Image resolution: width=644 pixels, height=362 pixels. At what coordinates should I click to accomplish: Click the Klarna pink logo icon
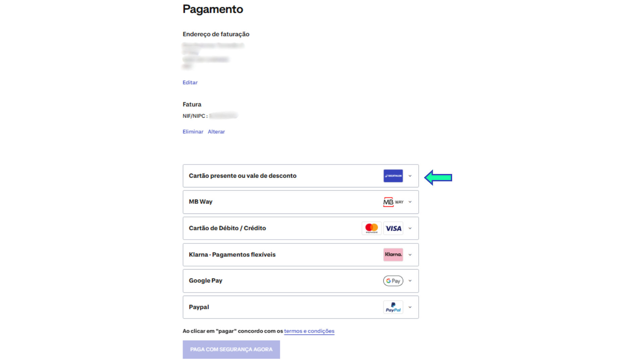pos(393,255)
